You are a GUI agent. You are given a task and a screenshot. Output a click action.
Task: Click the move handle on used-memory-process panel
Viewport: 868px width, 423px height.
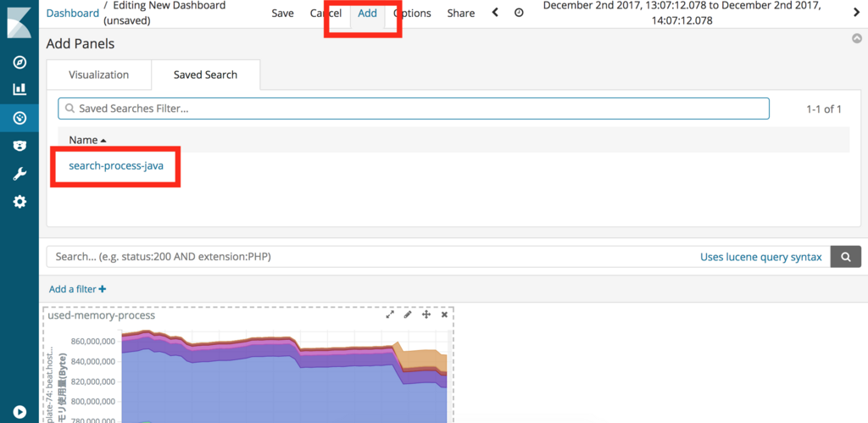426,314
